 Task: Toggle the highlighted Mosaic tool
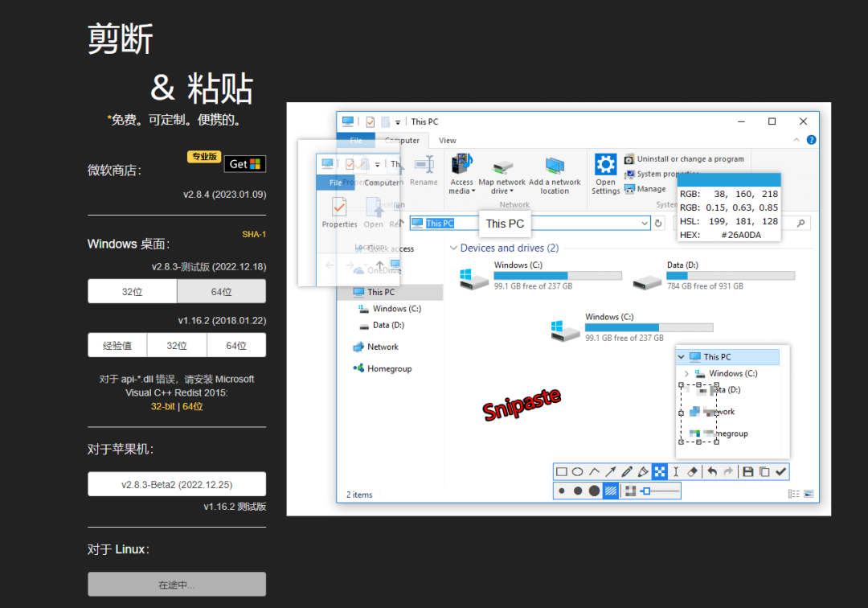click(659, 472)
